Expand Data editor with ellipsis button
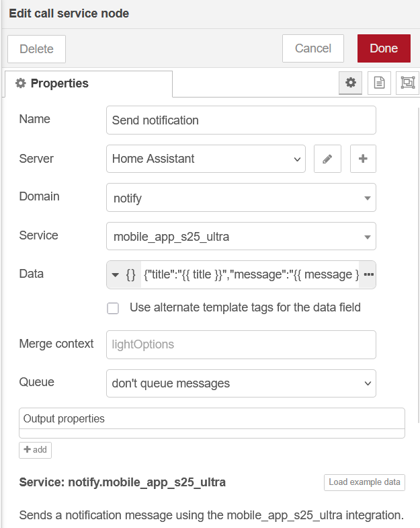 [368, 275]
